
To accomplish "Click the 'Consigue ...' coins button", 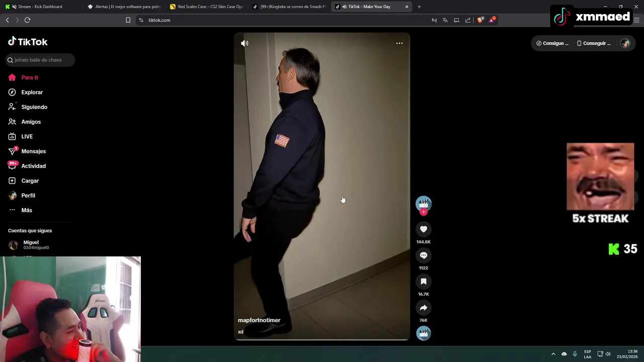I will pos(552,43).
